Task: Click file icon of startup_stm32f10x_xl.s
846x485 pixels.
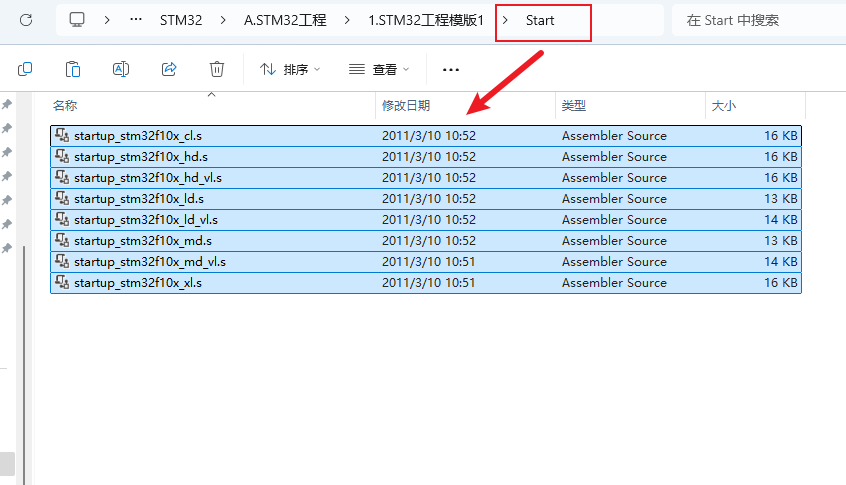Action: pos(62,282)
